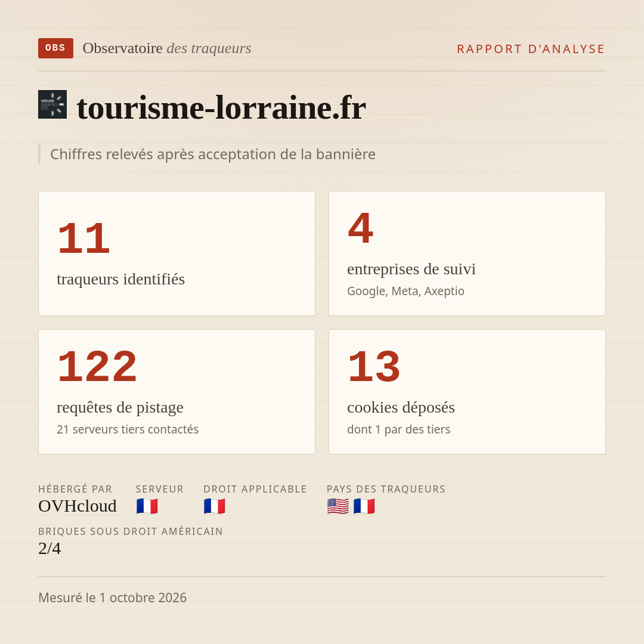Select the tourisme-lorraine.fr heading

pyautogui.click(x=221, y=107)
